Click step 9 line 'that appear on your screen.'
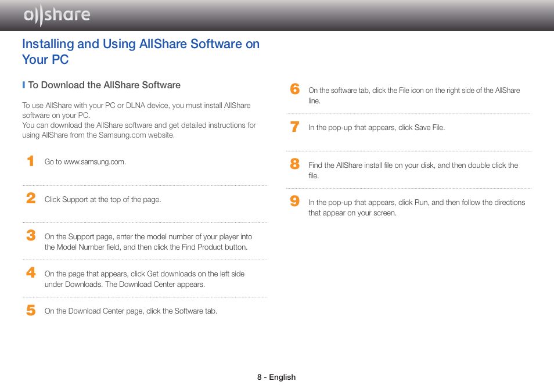 pos(352,213)
